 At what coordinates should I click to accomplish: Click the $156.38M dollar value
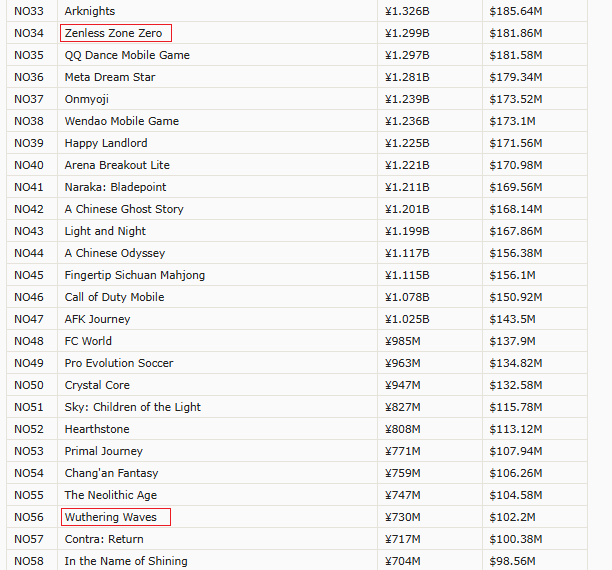[x=516, y=253]
